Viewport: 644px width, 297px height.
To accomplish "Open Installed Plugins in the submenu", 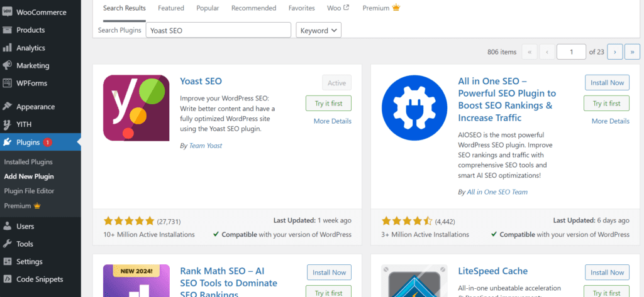I will click(28, 162).
